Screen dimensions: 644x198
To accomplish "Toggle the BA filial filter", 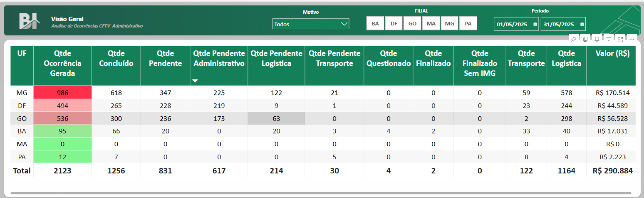I will (375, 23).
